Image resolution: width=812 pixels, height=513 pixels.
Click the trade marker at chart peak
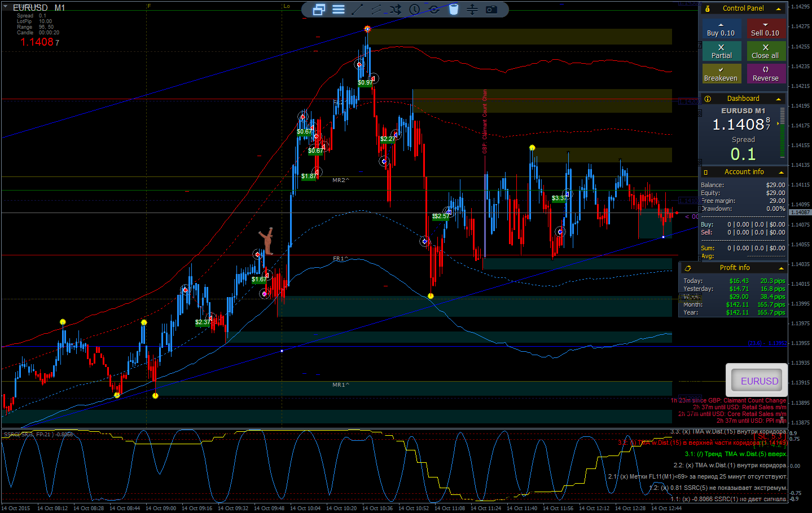pos(367,29)
